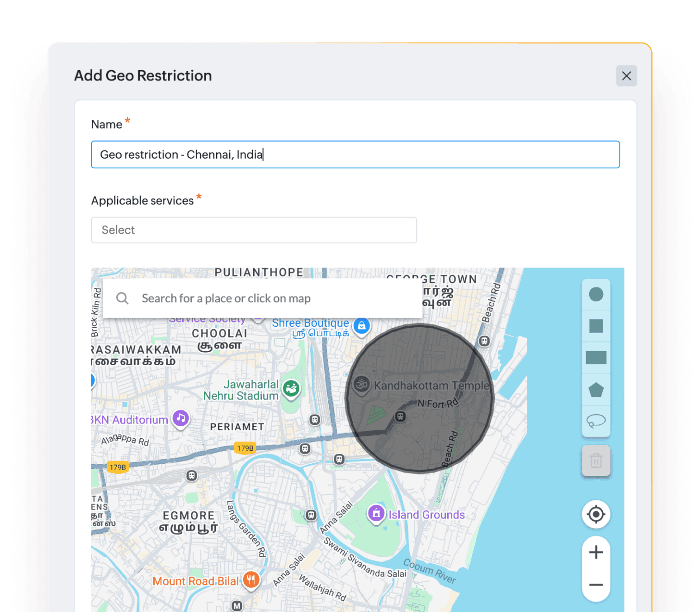Select the pentagon polygon drawing tool
The width and height of the screenshot is (700, 612).
pyautogui.click(x=596, y=389)
